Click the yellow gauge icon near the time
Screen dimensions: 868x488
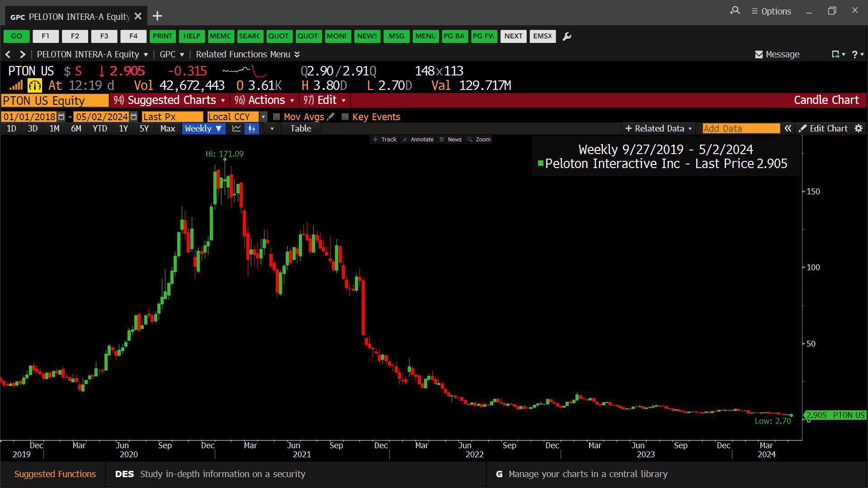pyautogui.click(x=35, y=85)
